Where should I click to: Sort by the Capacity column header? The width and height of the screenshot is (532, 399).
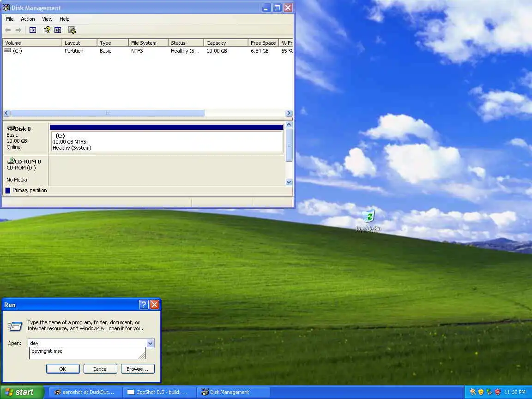[226, 43]
